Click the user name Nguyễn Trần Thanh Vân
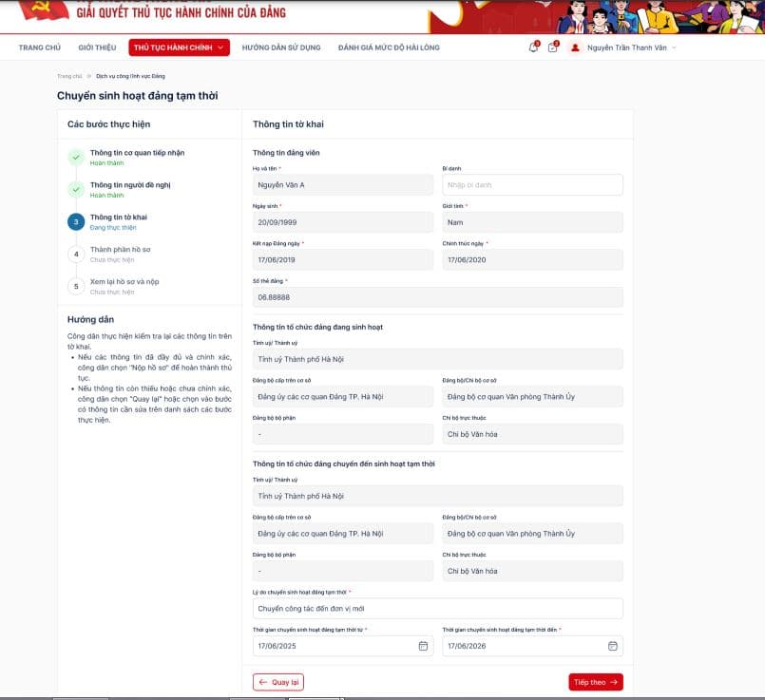The height and width of the screenshot is (700, 765). tap(627, 47)
